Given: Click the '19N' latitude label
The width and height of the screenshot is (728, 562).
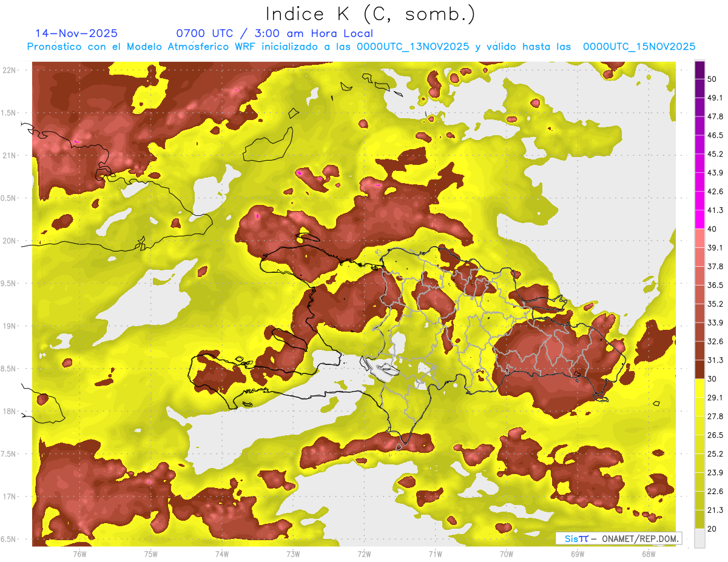Looking at the screenshot, I should (10, 326).
